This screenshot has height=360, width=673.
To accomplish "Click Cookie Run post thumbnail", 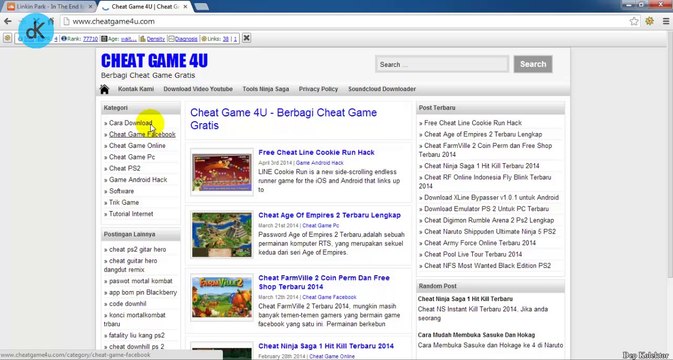I will pos(222,172).
